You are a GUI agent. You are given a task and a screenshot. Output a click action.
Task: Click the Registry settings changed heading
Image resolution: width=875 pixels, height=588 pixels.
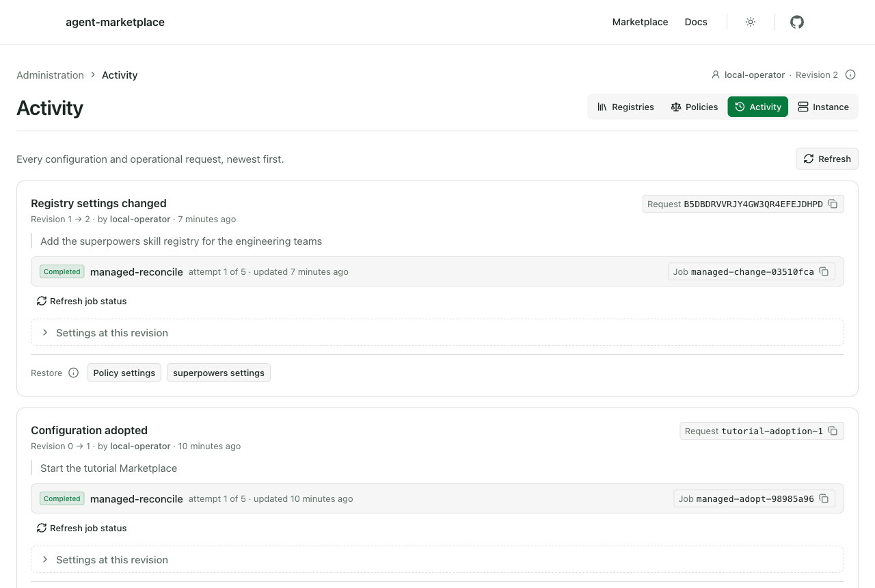click(x=98, y=203)
